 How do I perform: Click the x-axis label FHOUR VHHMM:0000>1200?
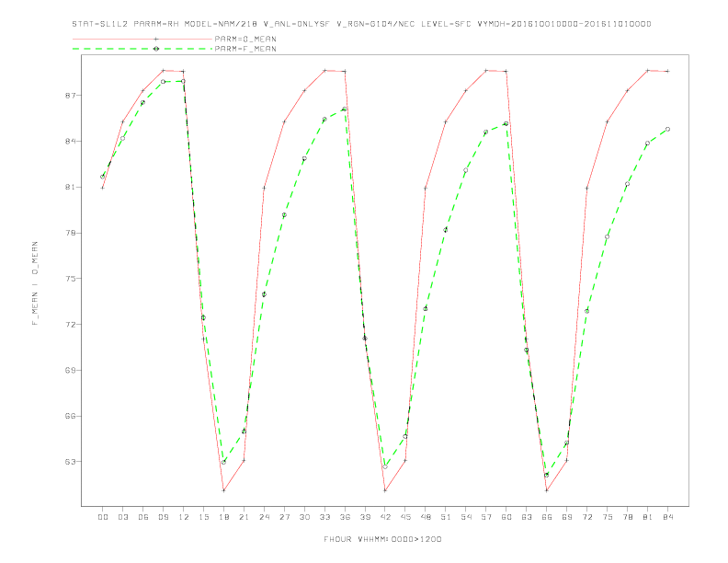click(382, 539)
